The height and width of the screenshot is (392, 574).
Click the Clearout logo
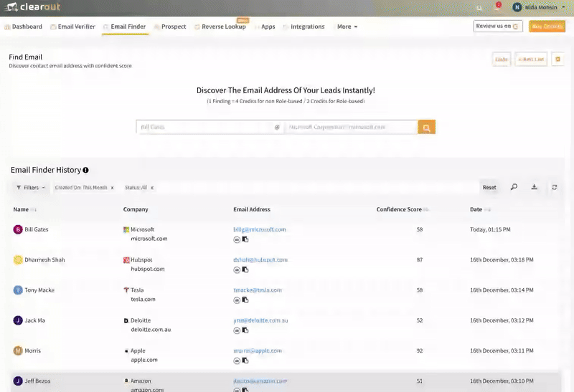(32, 7)
